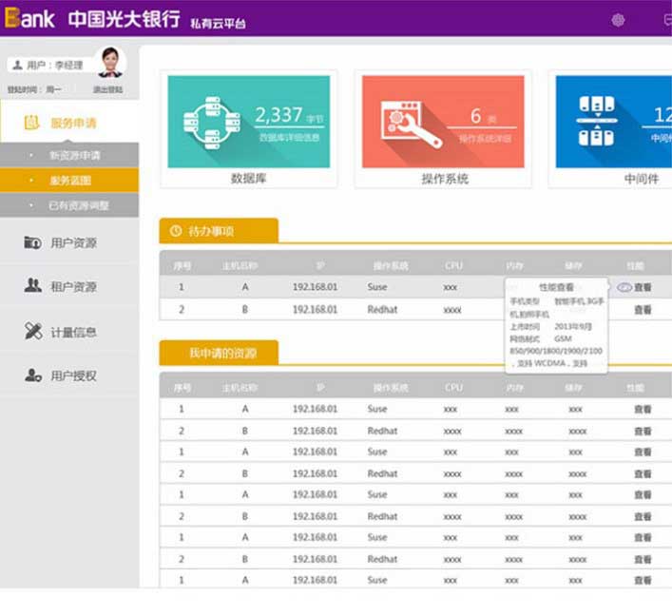The height and width of the screenshot is (616, 672).
Task: Click the database cluster icon on teal card
Action: tap(211, 123)
